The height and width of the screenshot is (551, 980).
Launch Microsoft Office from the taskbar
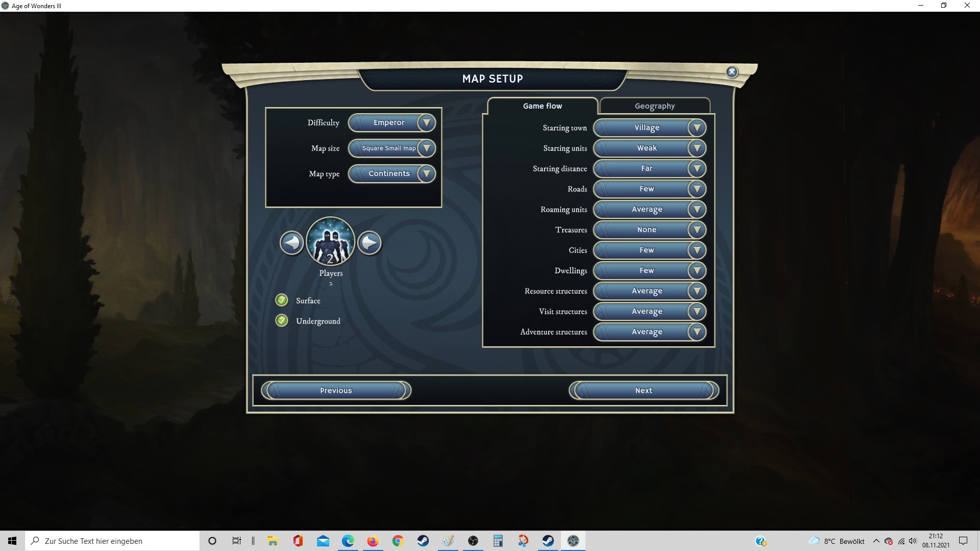[298, 541]
